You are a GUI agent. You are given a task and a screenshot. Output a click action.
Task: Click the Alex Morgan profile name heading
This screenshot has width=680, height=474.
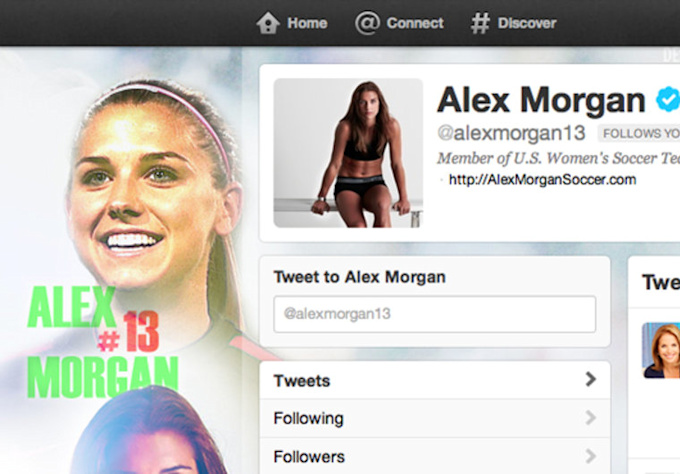click(541, 101)
